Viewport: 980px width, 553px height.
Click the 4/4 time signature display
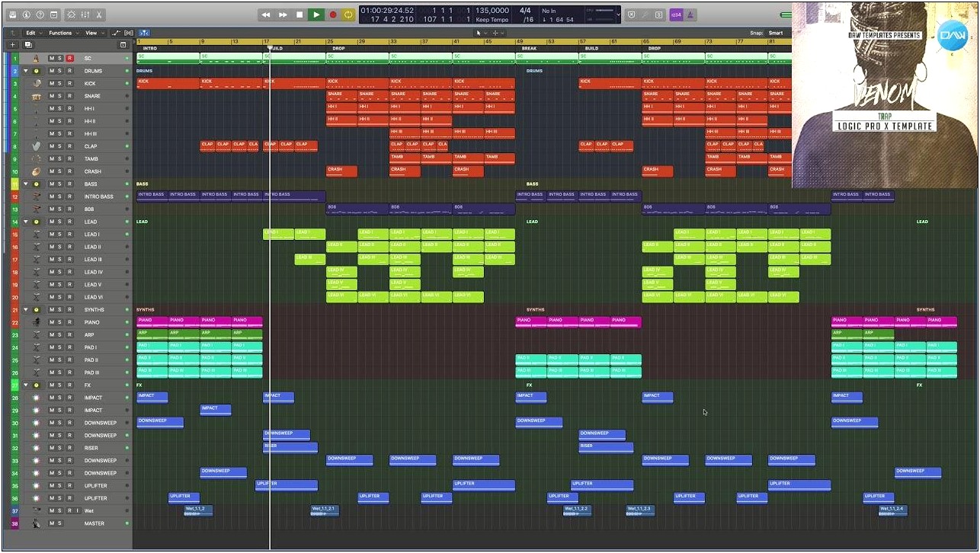(x=525, y=11)
